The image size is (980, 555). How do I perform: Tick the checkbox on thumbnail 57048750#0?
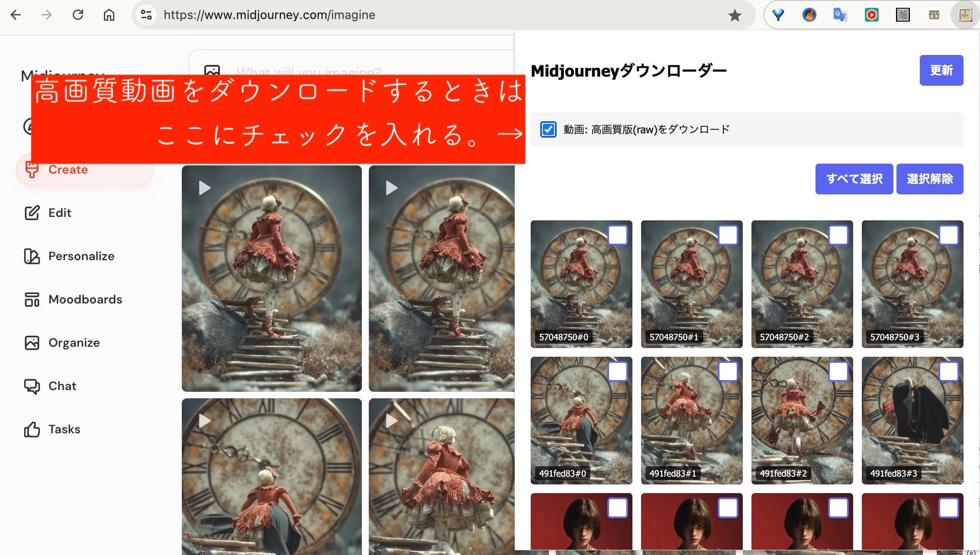[618, 236]
